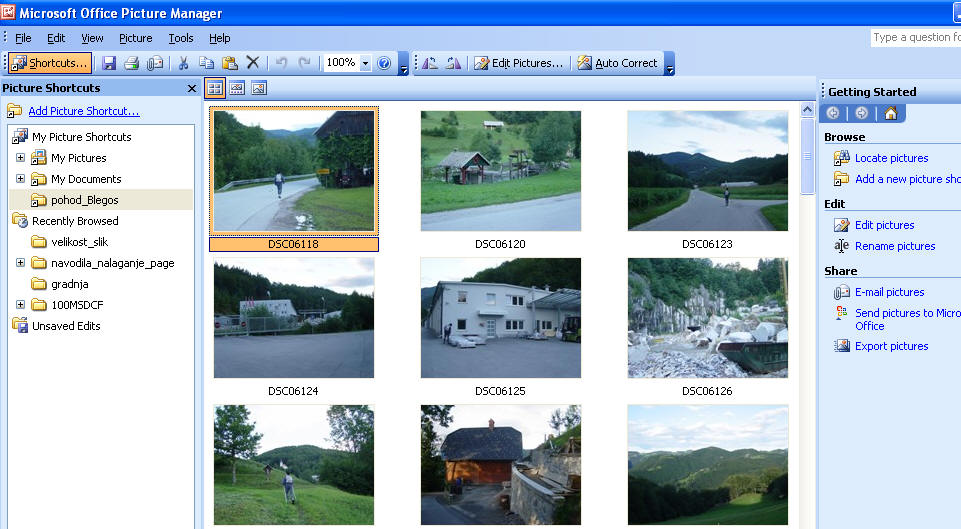961x529 pixels.
Task: Click the Locate pictures link
Action: click(x=891, y=158)
